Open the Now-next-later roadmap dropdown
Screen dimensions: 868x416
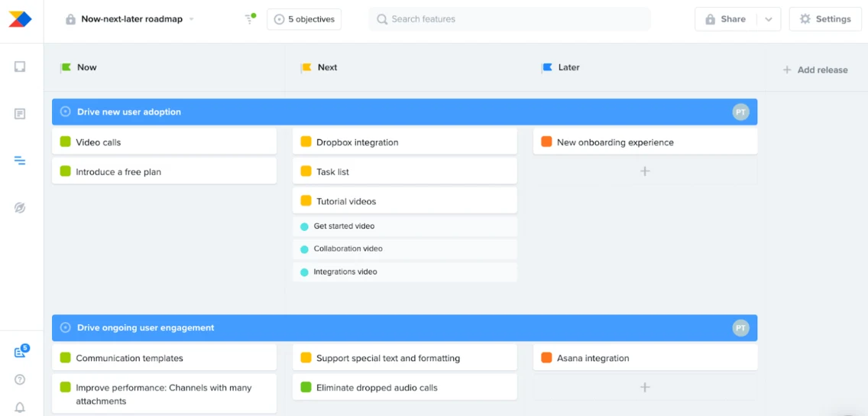point(192,19)
